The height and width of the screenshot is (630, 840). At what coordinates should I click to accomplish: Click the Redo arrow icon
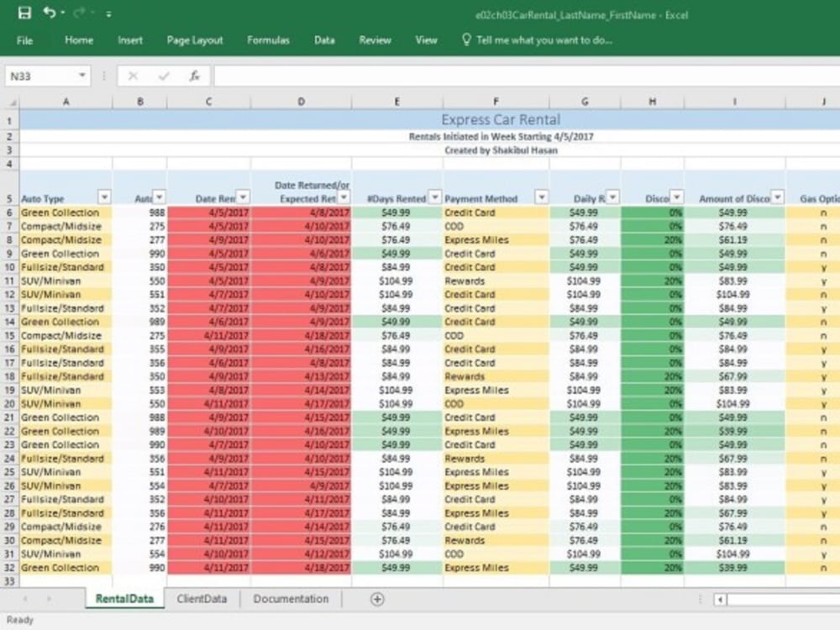pyautogui.click(x=81, y=13)
